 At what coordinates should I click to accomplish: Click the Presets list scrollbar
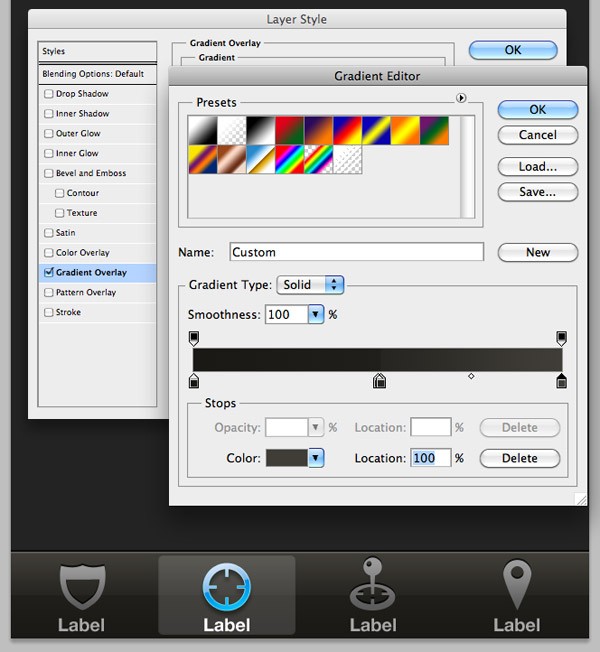[467, 167]
